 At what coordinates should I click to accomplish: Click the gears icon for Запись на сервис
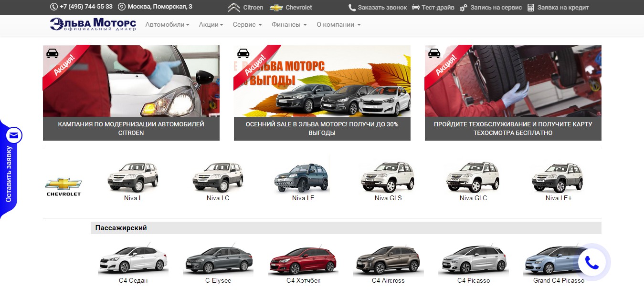pyautogui.click(x=464, y=8)
